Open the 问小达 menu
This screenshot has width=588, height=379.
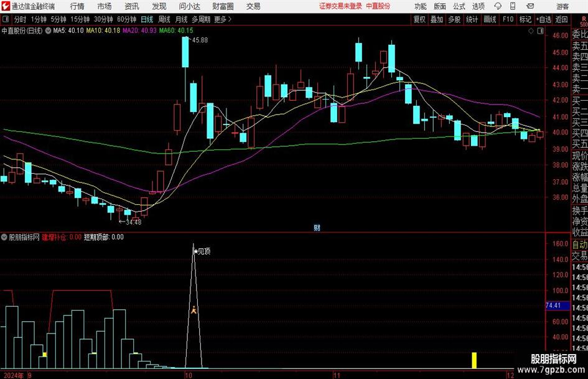189,6
